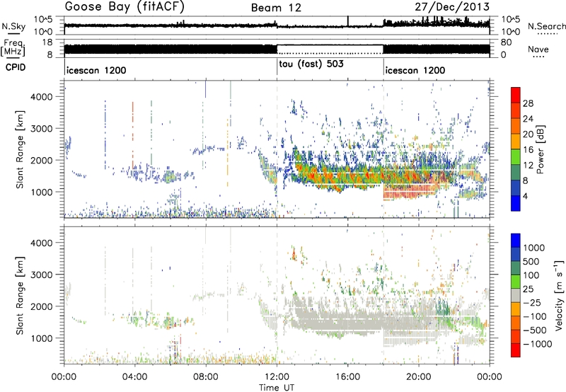Click the '500' label on Velocity color bar
The width and height of the screenshot is (566, 392).
tap(531, 262)
